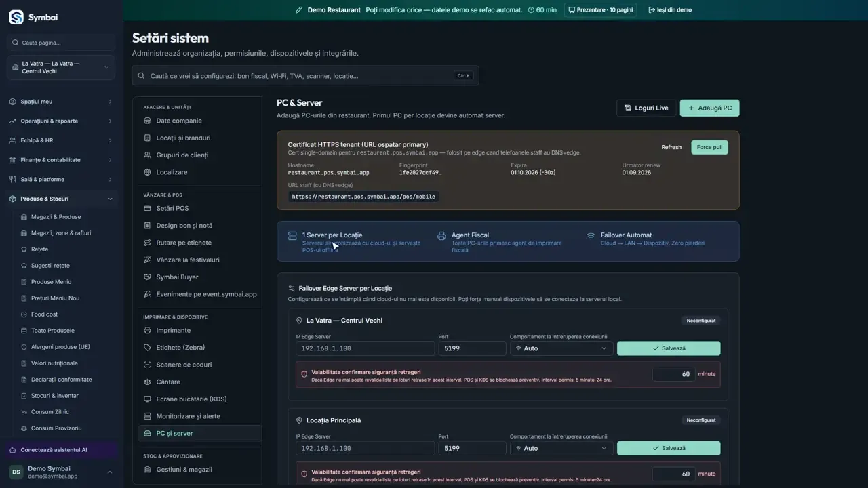
Task: Open Comportament dropdown for Locația Principală
Action: coord(561,448)
